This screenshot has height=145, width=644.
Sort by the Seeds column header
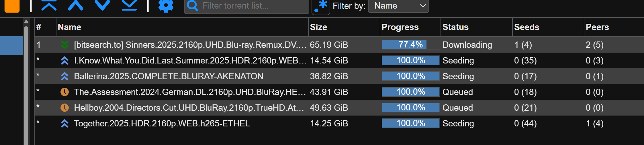pyautogui.click(x=526, y=27)
